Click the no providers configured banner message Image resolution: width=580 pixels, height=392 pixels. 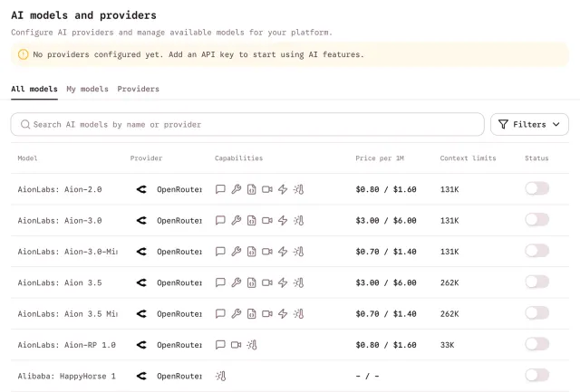198,54
